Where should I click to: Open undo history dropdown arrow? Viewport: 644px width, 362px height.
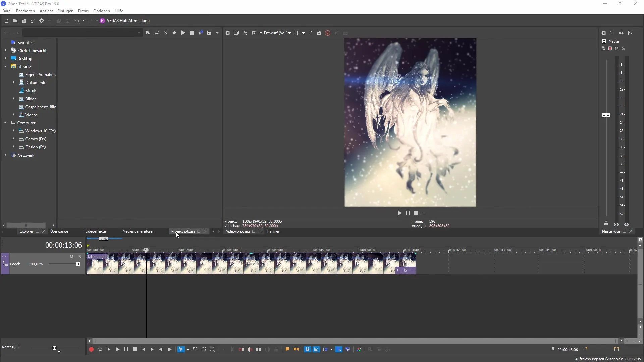coord(83,21)
